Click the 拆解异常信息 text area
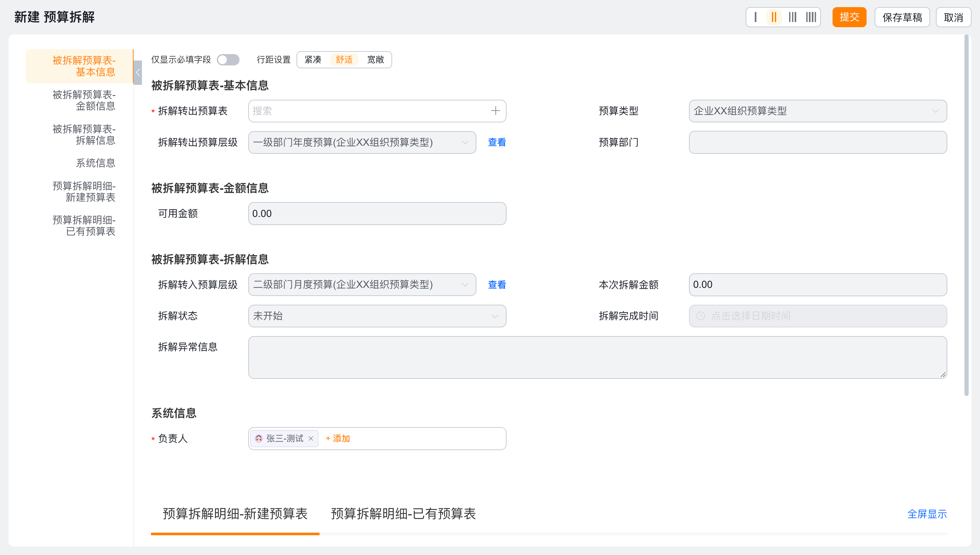Viewport: 980px width, 555px height. (x=597, y=357)
